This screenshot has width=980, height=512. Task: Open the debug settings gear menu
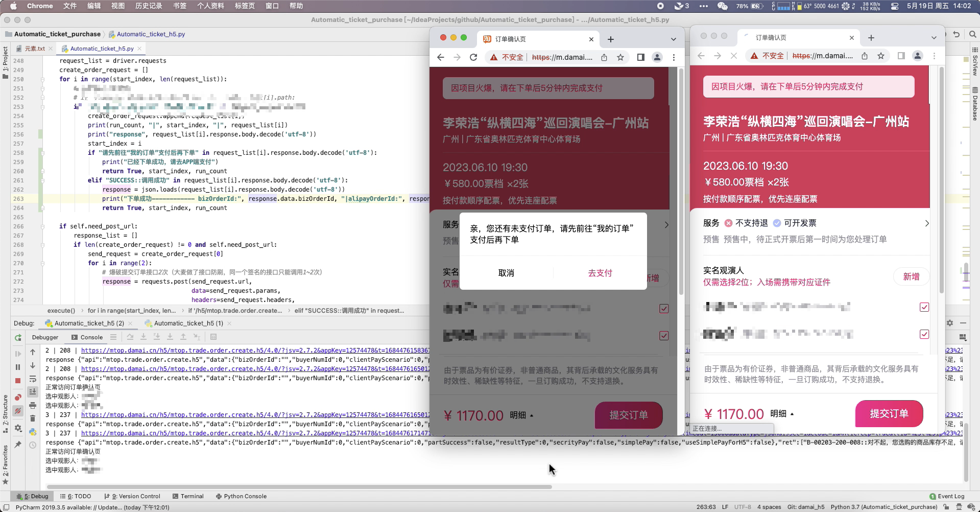click(18, 428)
